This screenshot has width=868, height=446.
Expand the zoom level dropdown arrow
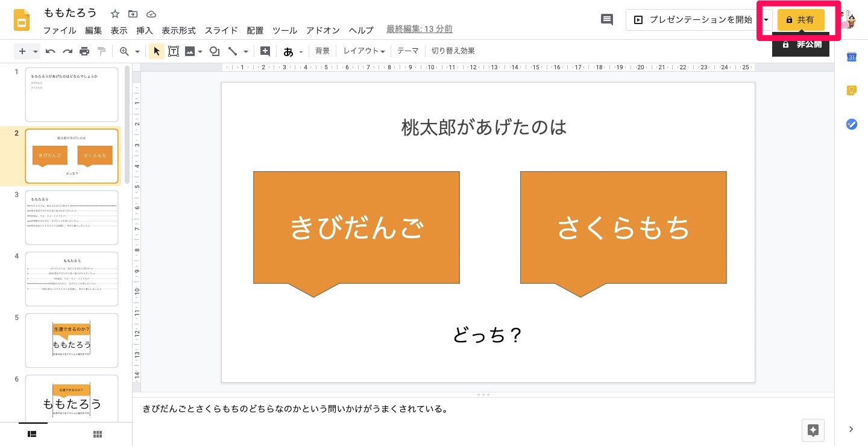point(137,52)
